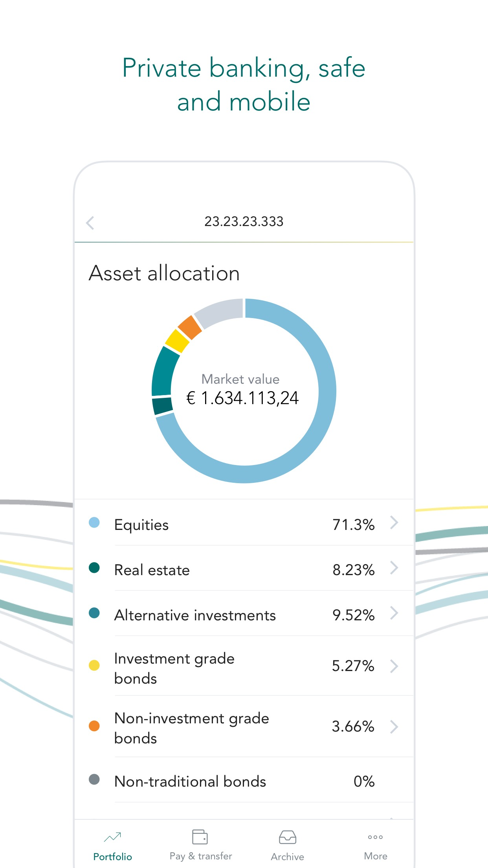This screenshot has height=868, width=488.
Task: Tap the back arrow icon
Action: tap(90, 223)
